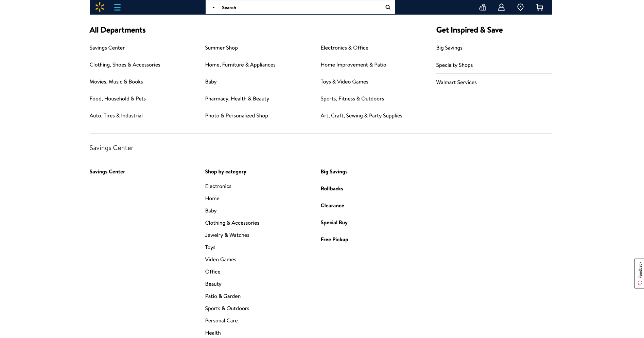This screenshot has height=338, width=644.
Task: Open the Rollbacks link
Action: [x=332, y=189]
